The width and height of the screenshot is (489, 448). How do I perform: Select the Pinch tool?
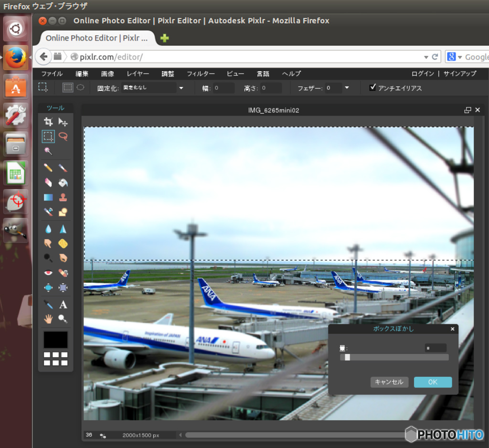coord(63,288)
